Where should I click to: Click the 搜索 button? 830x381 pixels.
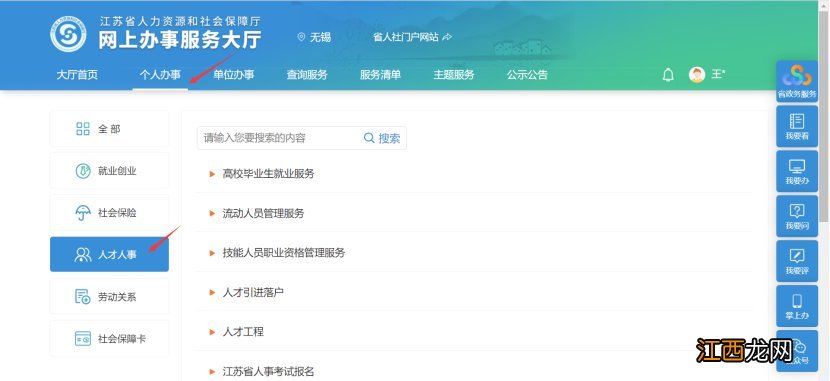point(383,138)
